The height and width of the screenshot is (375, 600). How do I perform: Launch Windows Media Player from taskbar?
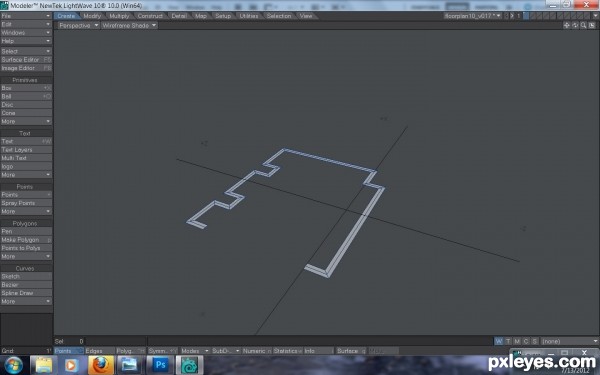pyautogui.click(x=72, y=365)
